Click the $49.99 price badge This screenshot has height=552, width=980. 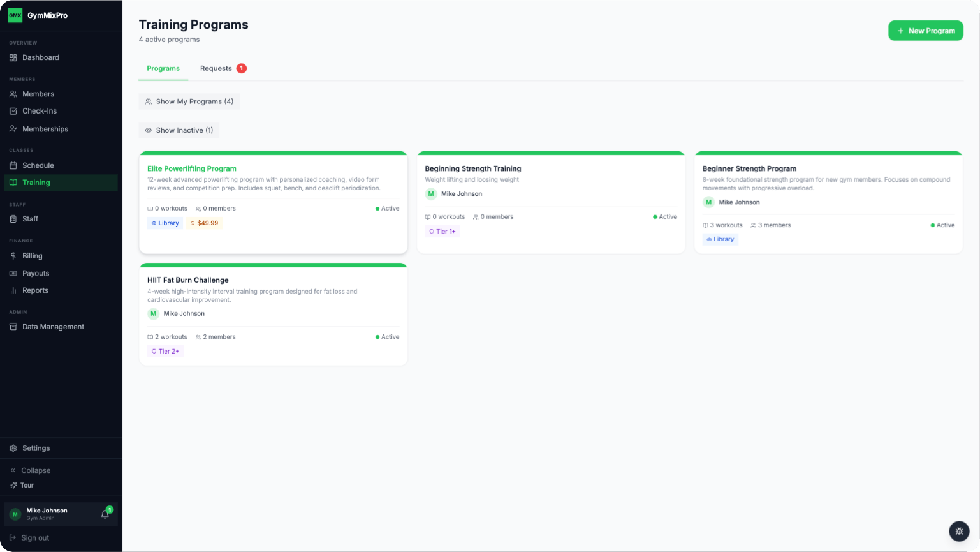204,223
